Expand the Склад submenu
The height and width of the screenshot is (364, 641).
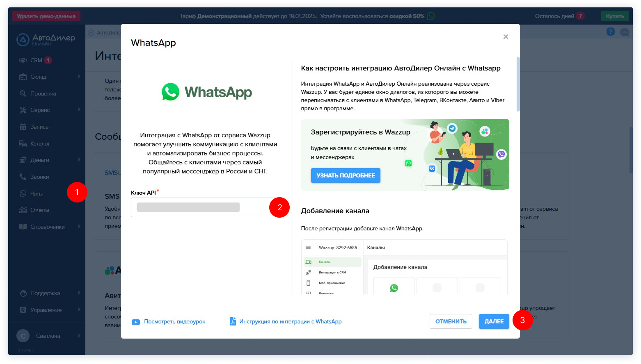tap(79, 77)
